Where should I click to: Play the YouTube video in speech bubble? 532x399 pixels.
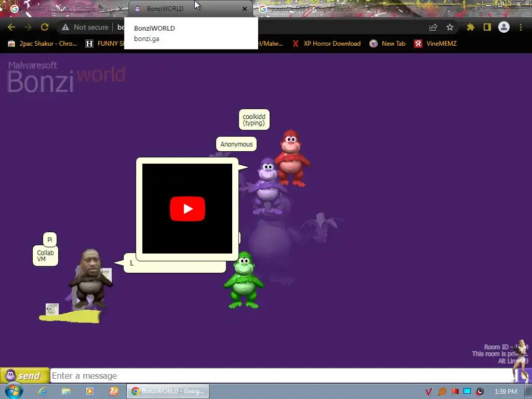[187, 209]
